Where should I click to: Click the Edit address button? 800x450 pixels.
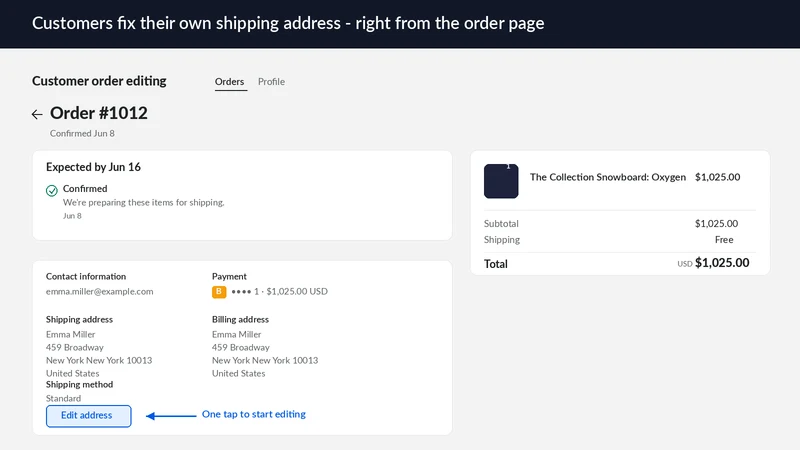89,416
